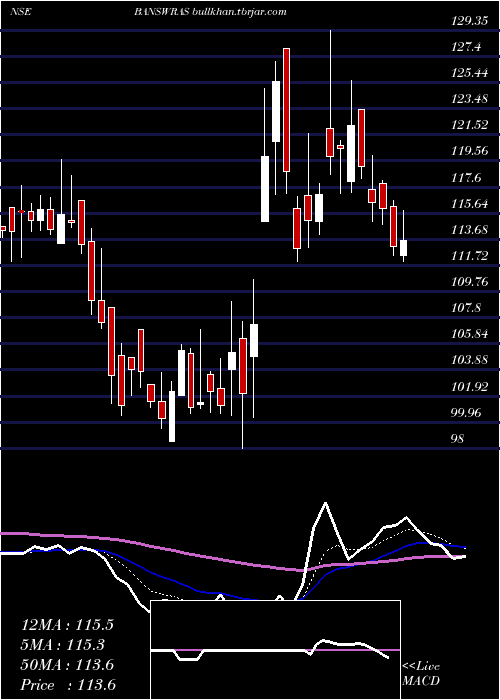Click the 113.68 price axis label
500x700 pixels.
469,230
